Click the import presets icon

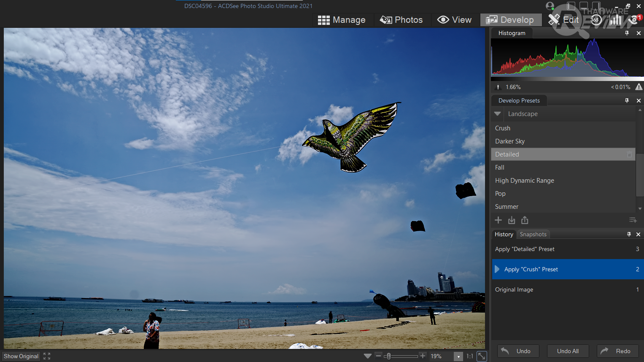coord(512,220)
